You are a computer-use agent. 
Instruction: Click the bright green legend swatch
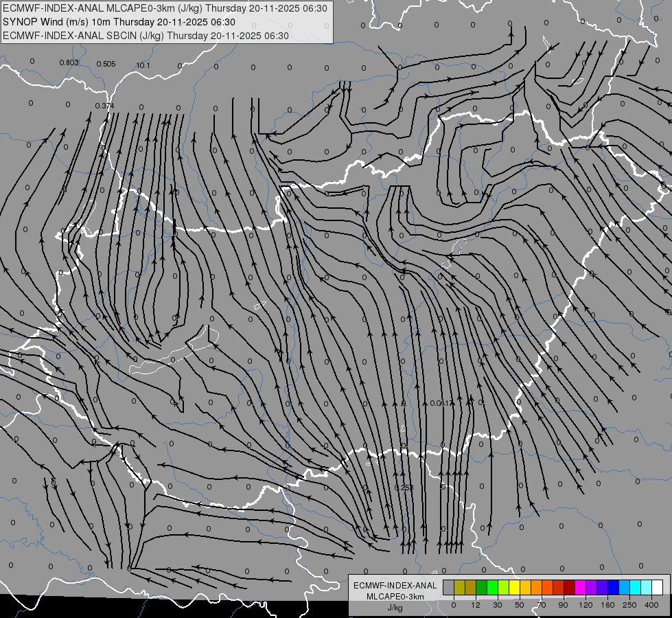pyautogui.click(x=492, y=587)
